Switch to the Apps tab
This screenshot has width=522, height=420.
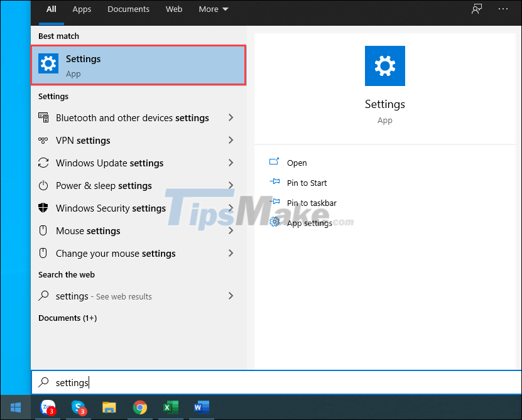[82, 9]
